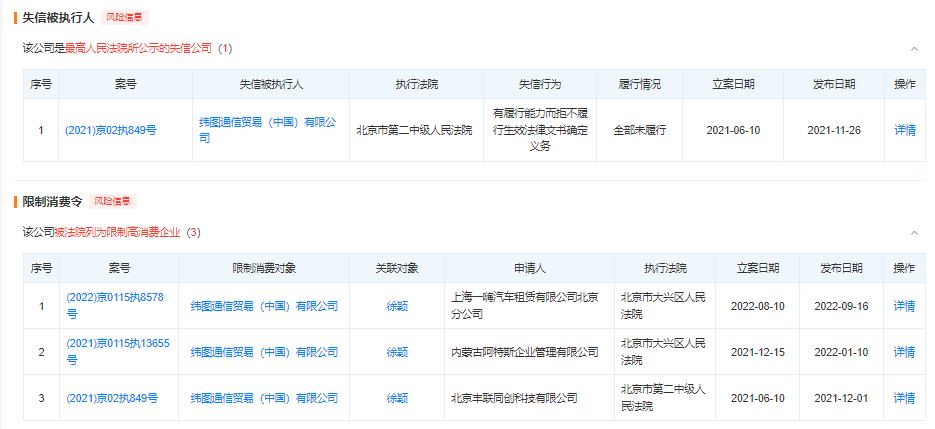Open 详情 for the 2021-11-26 dishonest record
The width and height of the screenshot is (935, 429).
905,130
